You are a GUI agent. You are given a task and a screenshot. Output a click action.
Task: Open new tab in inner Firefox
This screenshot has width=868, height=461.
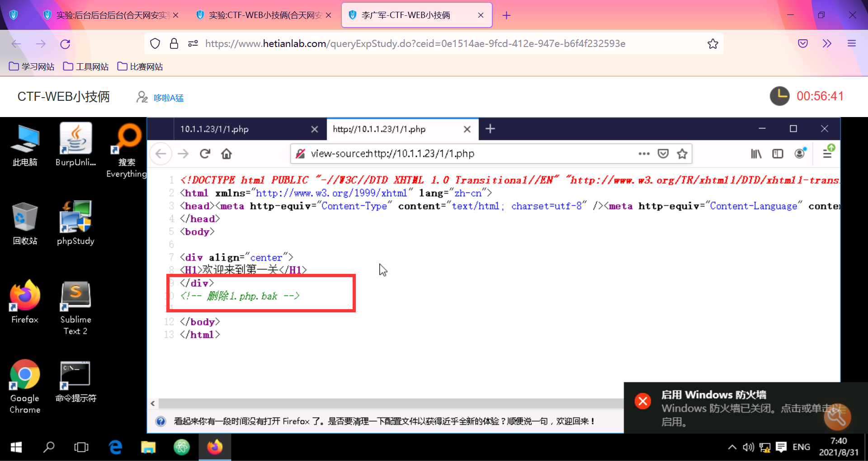tap(490, 129)
